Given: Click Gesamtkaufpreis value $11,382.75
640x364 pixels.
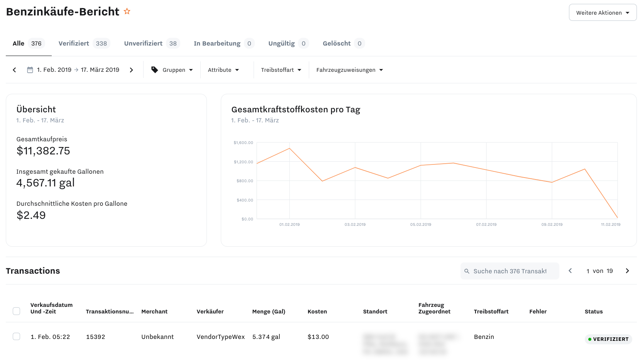Looking at the screenshot, I should [43, 151].
